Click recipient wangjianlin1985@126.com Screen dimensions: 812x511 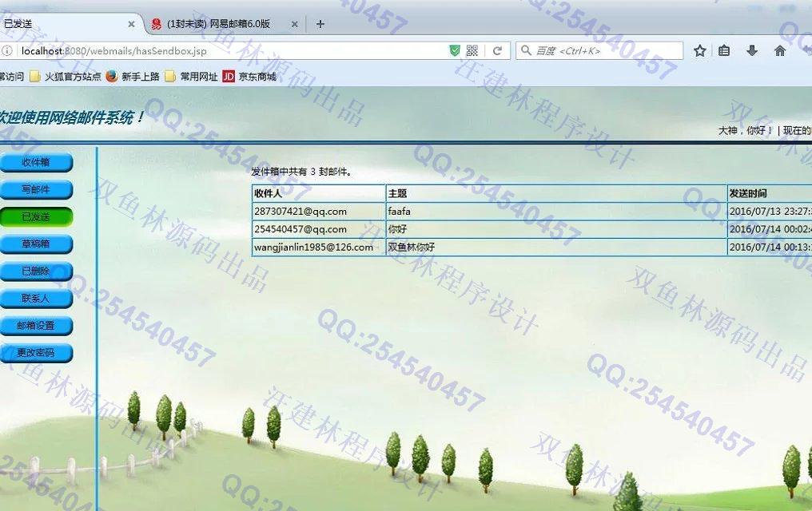coord(314,248)
